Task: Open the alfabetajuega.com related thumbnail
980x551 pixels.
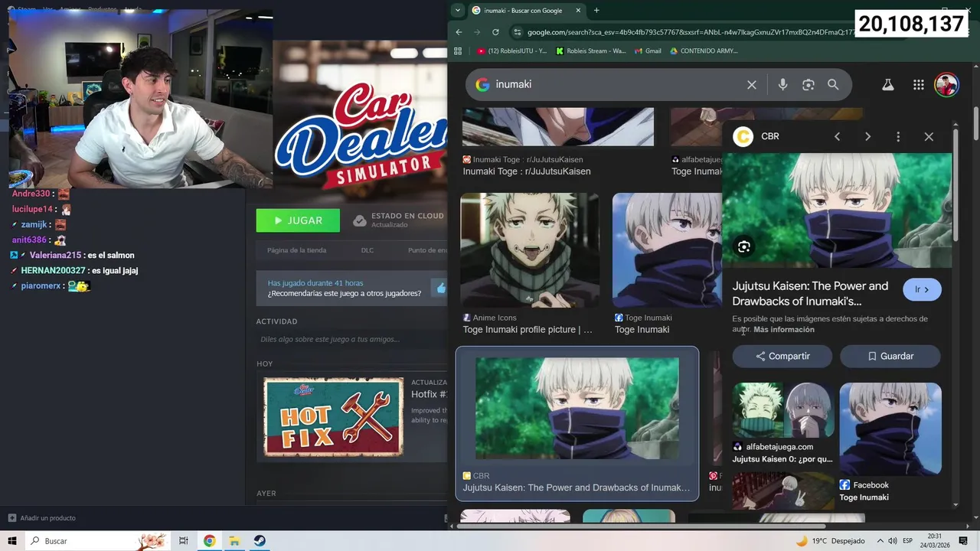Action: point(782,411)
